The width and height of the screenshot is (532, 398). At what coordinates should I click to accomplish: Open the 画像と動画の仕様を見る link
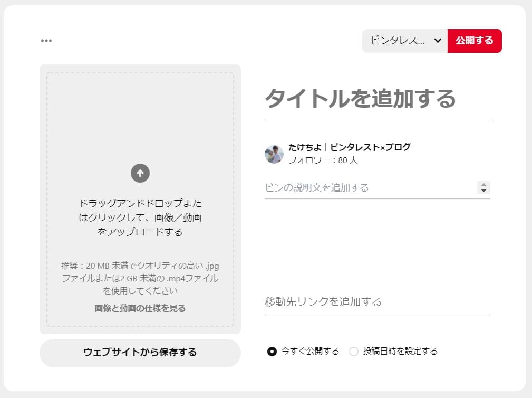[x=140, y=308]
